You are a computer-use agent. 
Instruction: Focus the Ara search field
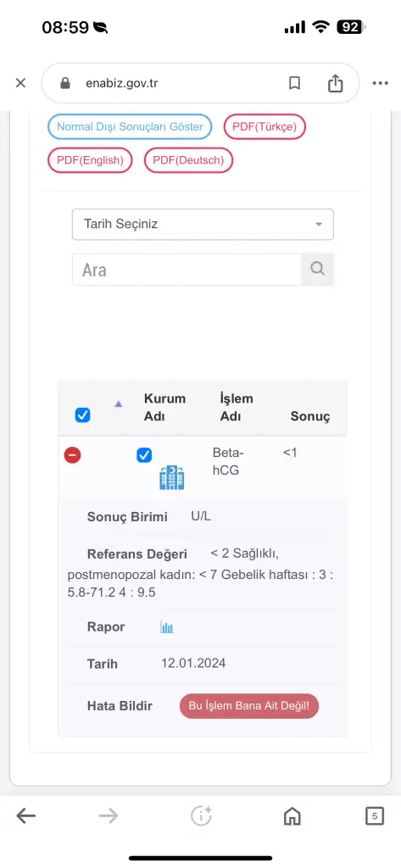[187, 270]
